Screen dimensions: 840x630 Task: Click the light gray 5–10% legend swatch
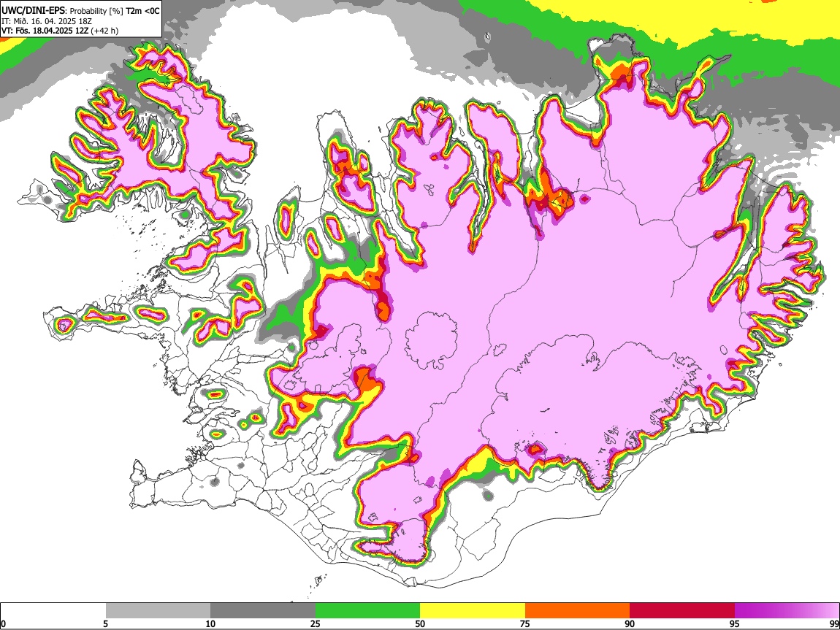[x=158, y=611]
